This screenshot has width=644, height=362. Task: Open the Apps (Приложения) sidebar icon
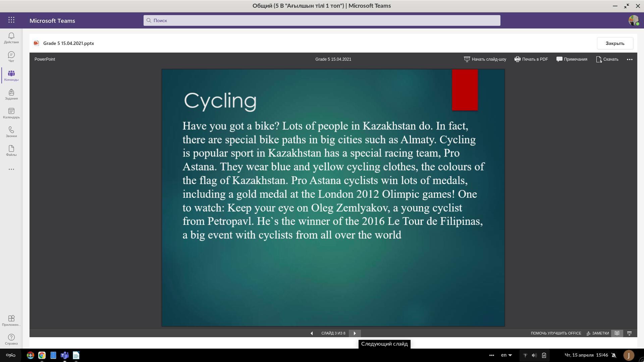click(11, 320)
